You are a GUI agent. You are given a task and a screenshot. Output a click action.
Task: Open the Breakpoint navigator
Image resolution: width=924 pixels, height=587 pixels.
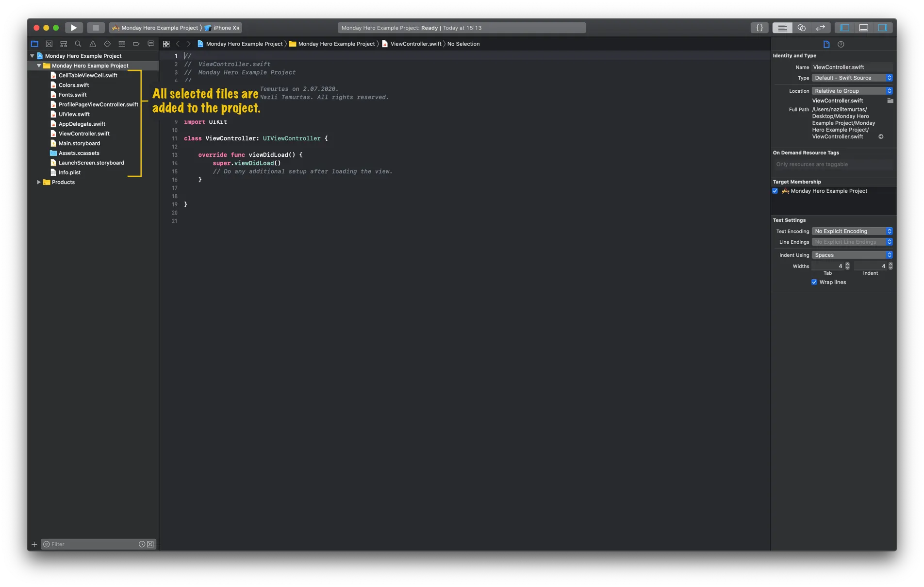pos(136,44)
